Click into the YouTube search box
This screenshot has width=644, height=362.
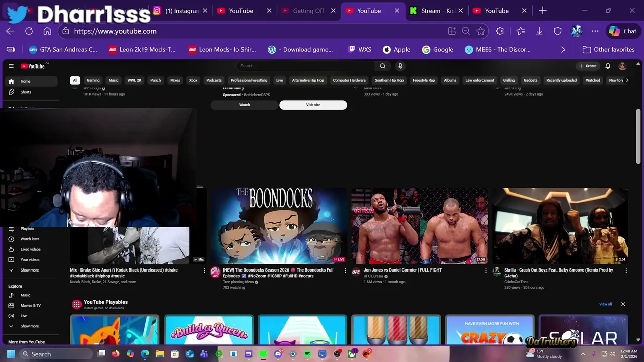[x=305, y=66]
